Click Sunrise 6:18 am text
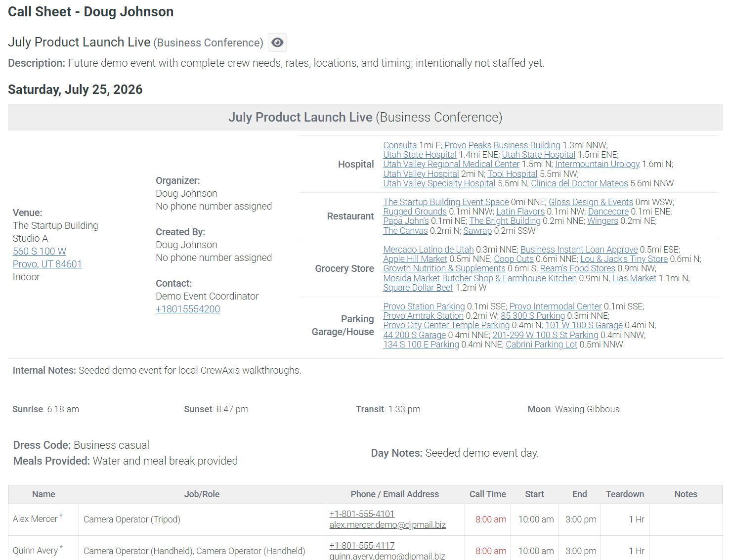The height and width of the screenshot is (560, 730). (45, 409)
